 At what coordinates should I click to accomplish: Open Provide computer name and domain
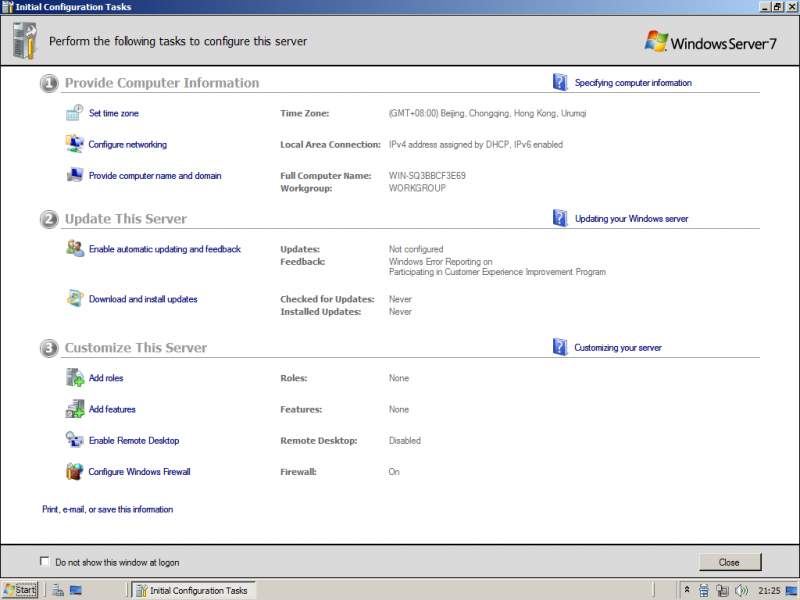(155, 176)
